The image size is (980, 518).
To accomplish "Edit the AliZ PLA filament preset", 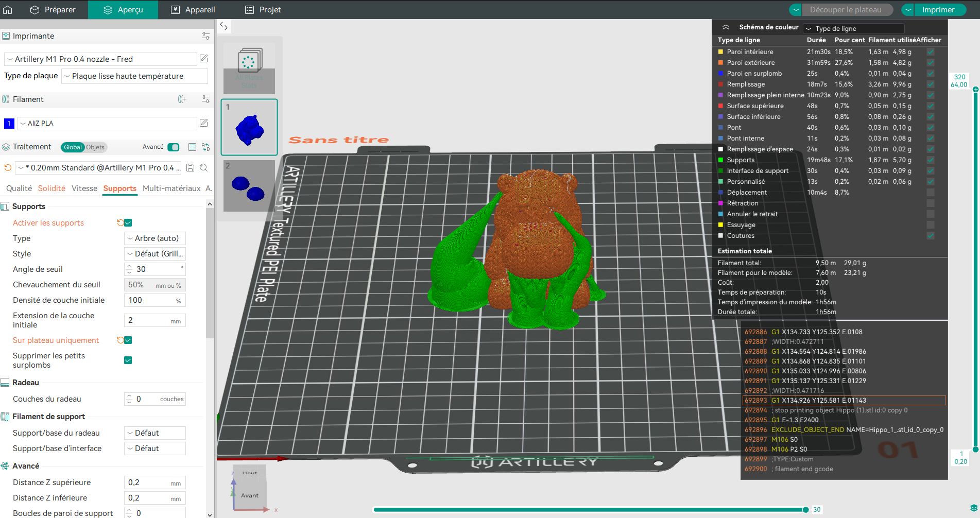I will [204, 123].
